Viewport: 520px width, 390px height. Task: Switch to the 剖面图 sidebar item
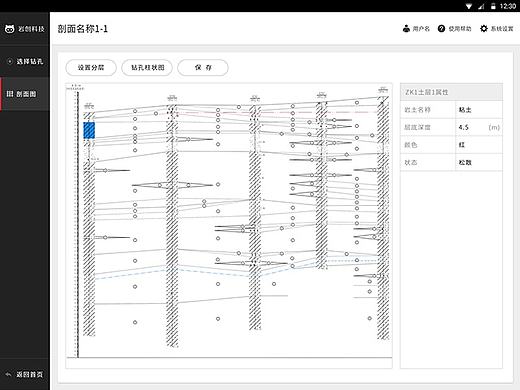coord(25,94)
